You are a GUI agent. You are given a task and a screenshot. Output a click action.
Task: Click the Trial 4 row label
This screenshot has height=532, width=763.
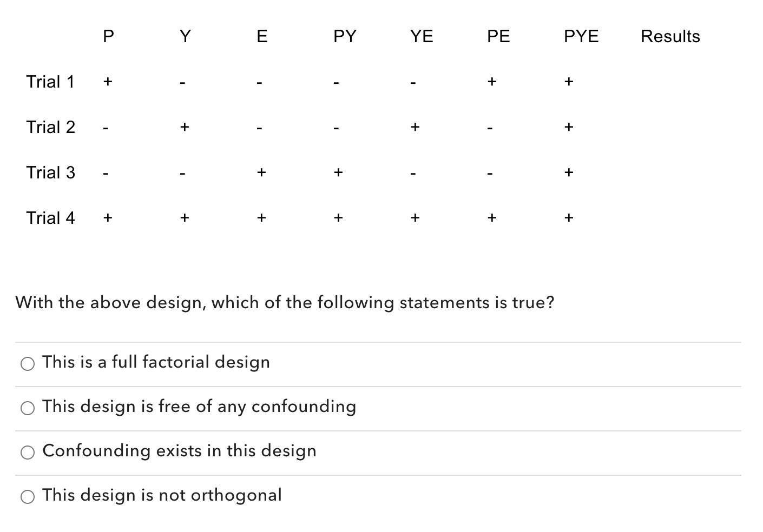(50, 217)
